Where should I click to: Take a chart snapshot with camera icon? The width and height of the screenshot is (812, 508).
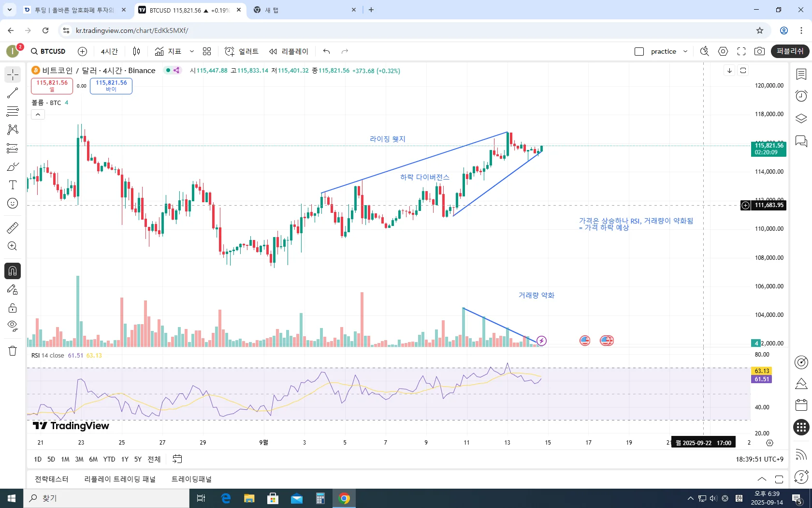(x=759, y=51)
